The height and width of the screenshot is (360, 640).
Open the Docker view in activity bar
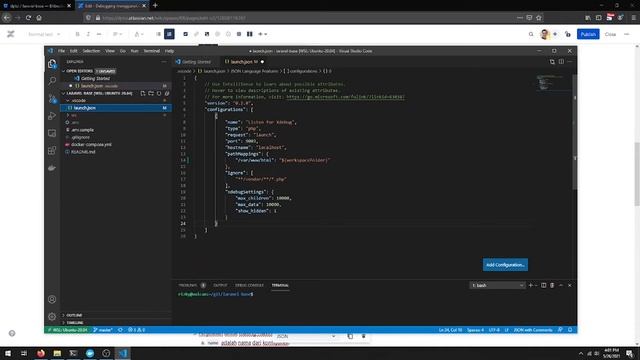52,168
